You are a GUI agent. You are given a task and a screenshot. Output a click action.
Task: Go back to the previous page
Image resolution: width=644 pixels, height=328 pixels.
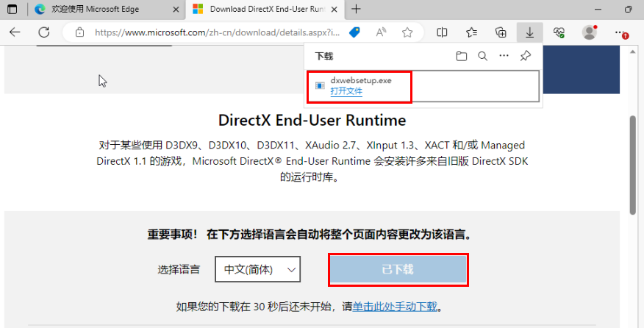pyautogui.click(x=15, y=32)
